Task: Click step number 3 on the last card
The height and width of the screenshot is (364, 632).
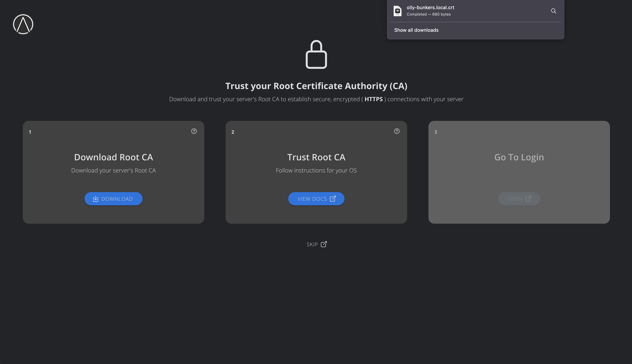Action: 435,132
